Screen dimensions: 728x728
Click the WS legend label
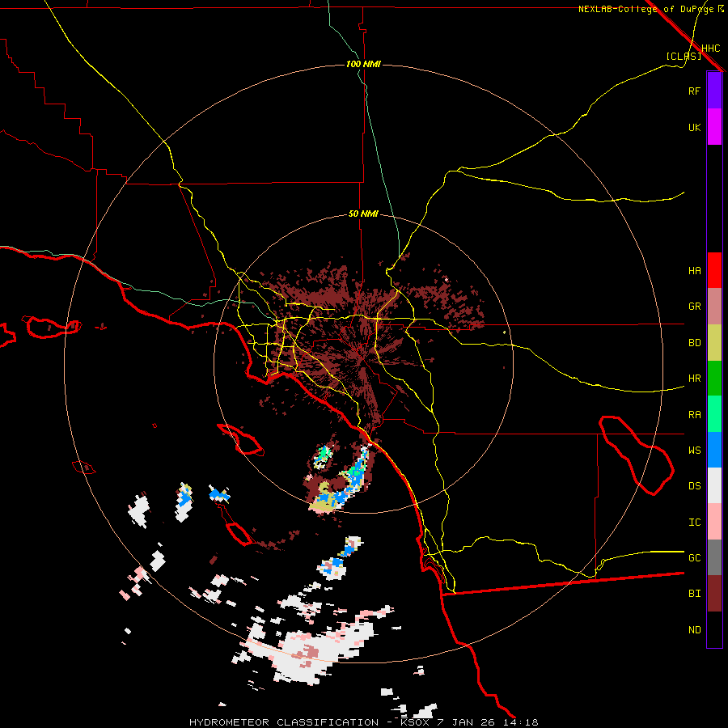click(694, 451)
